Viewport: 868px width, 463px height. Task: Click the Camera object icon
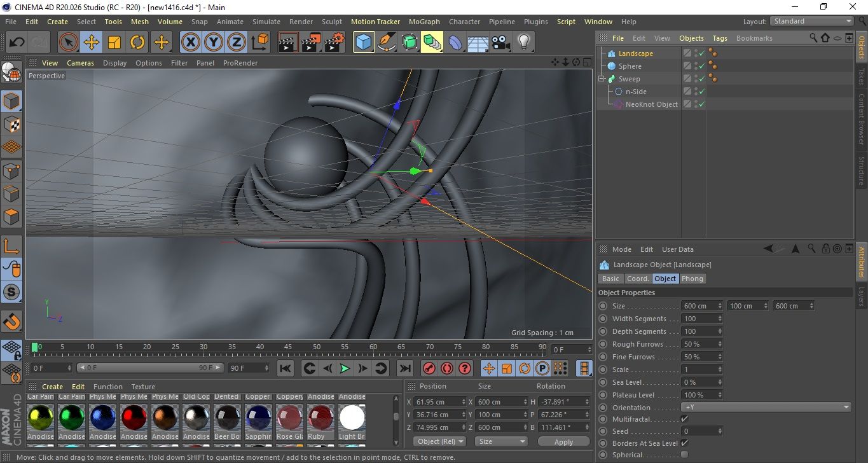(x=500, y=43)
